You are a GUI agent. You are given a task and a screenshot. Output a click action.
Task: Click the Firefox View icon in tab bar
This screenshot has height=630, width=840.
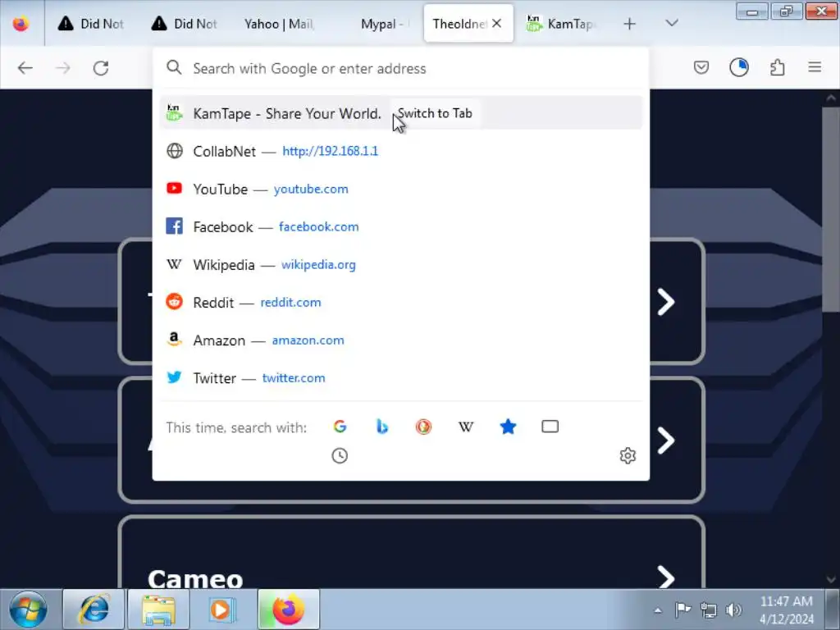tap(21, 24)
